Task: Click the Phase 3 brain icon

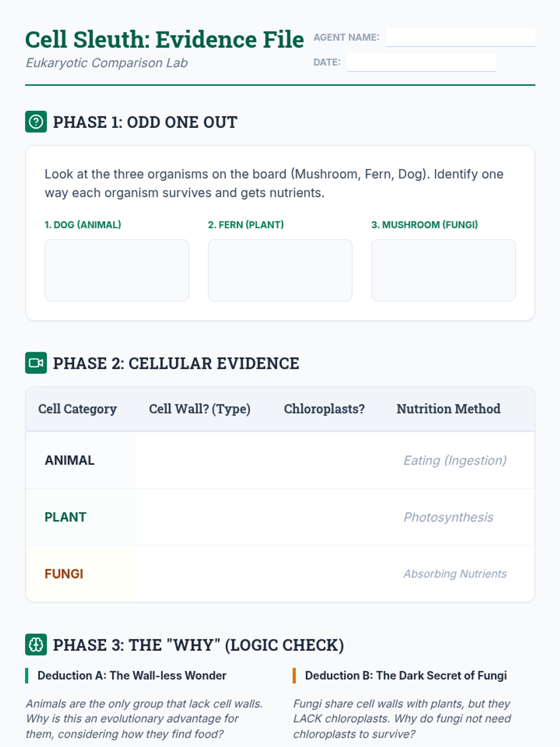Action: 36,645
